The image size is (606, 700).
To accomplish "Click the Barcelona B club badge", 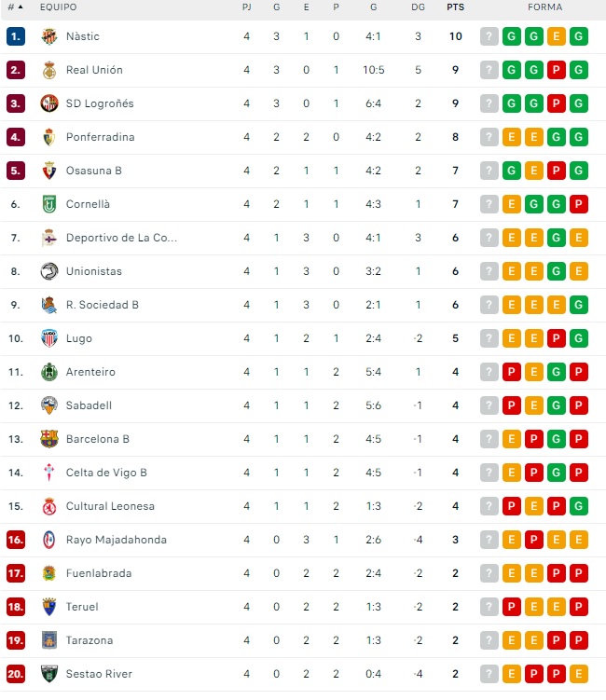I will (x=49, y=439).
